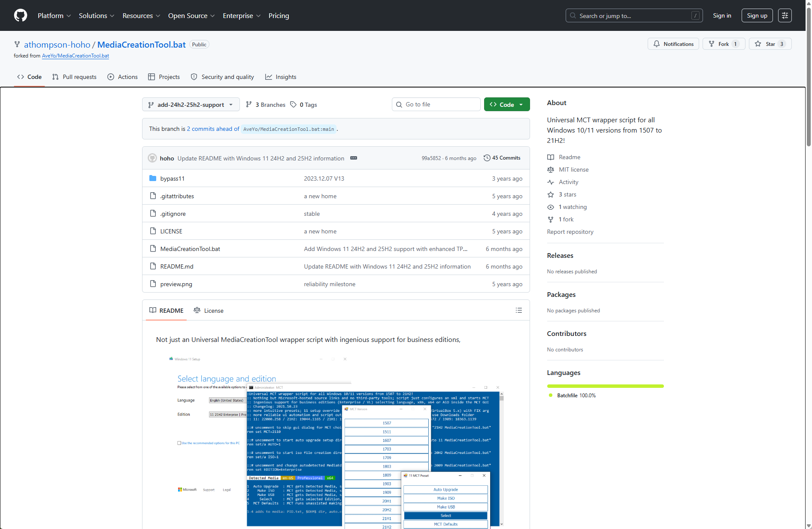Open the Projects tab
The height and width of the screenshot is (529, 812).
[164, 77]
